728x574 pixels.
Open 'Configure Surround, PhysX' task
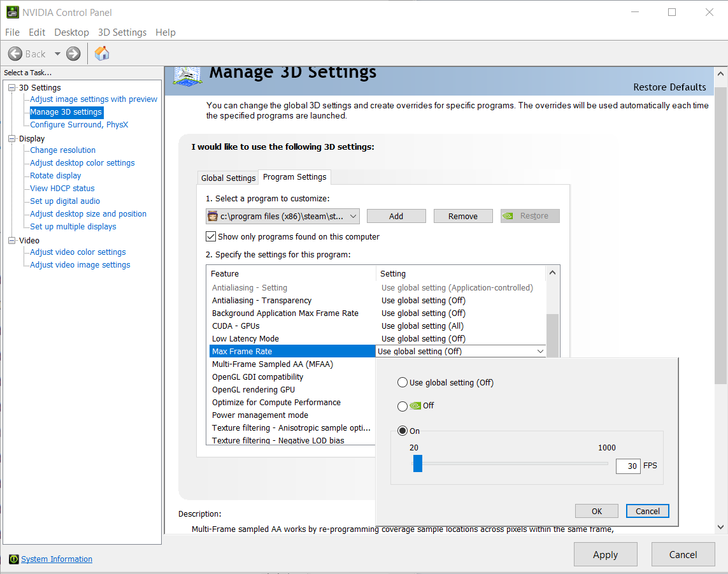(79, 124)
